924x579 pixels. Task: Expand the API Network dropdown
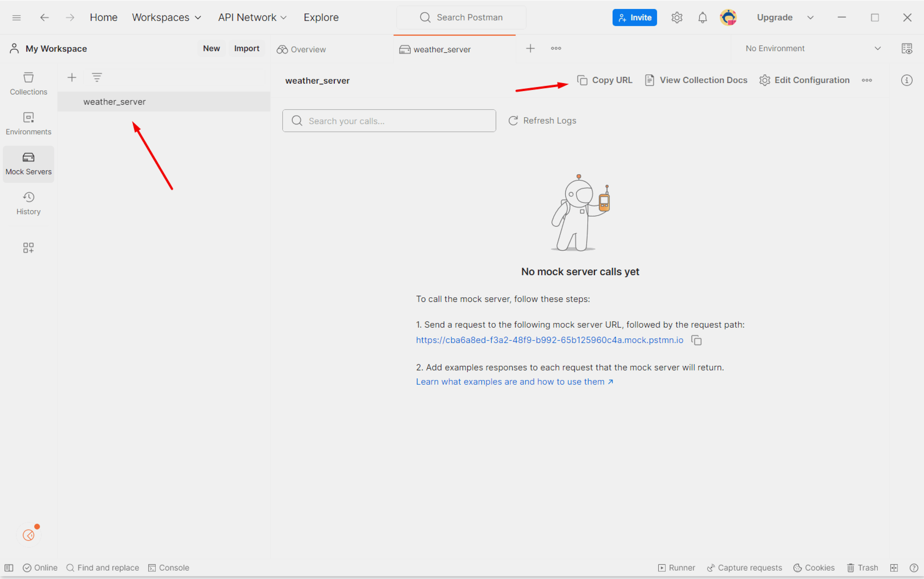pos(252,18)
